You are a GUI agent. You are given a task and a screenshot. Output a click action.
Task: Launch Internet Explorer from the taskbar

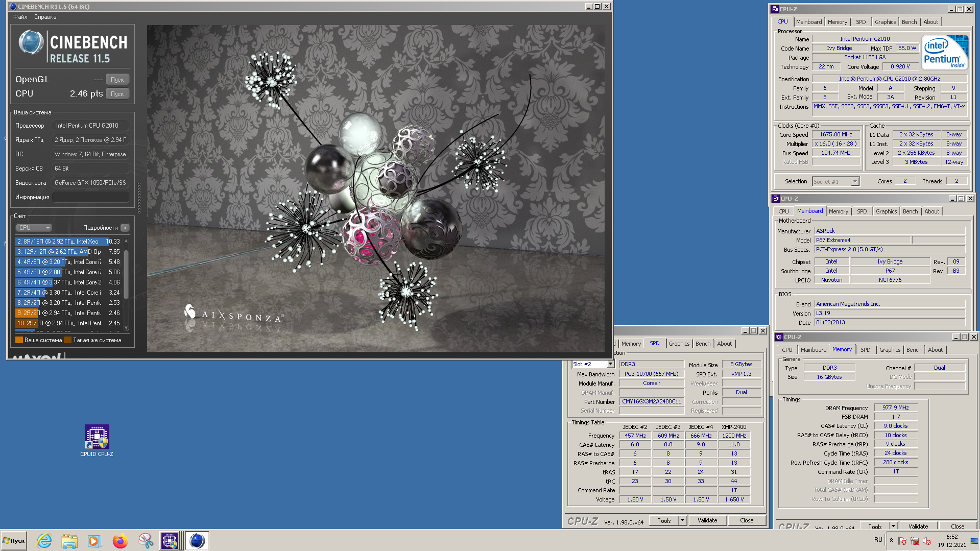(44, 541)
